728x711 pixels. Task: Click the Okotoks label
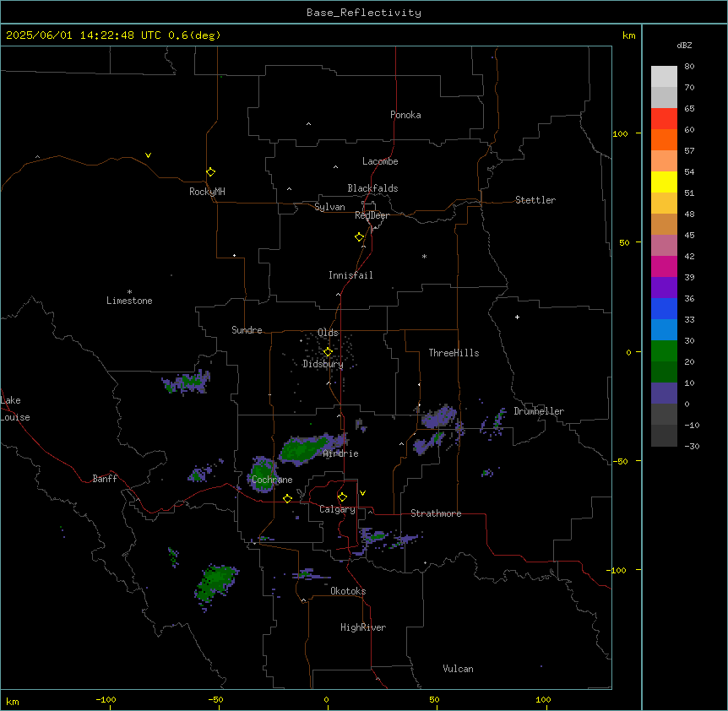coord(348,591)
